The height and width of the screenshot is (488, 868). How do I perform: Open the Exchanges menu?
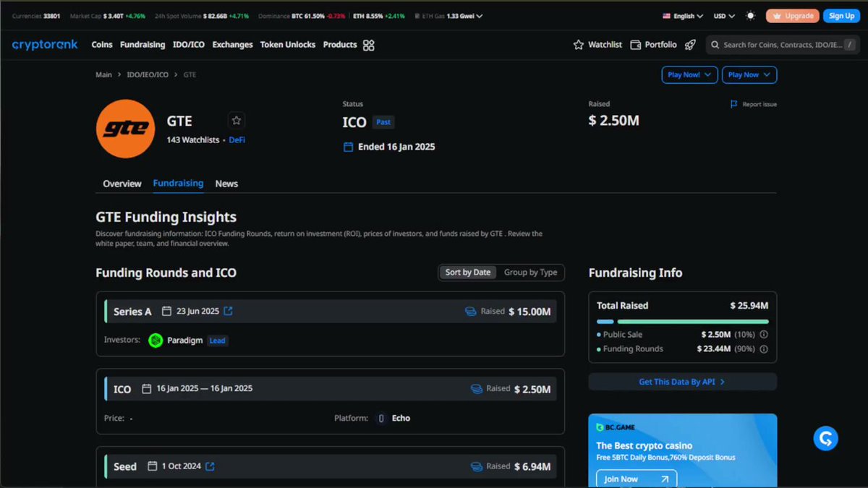click(232, 45)
